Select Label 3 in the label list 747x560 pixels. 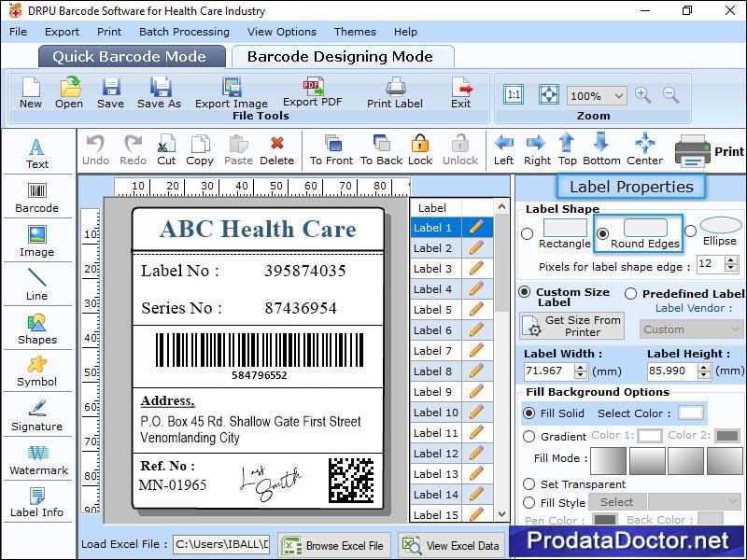[x=432, y=268]
